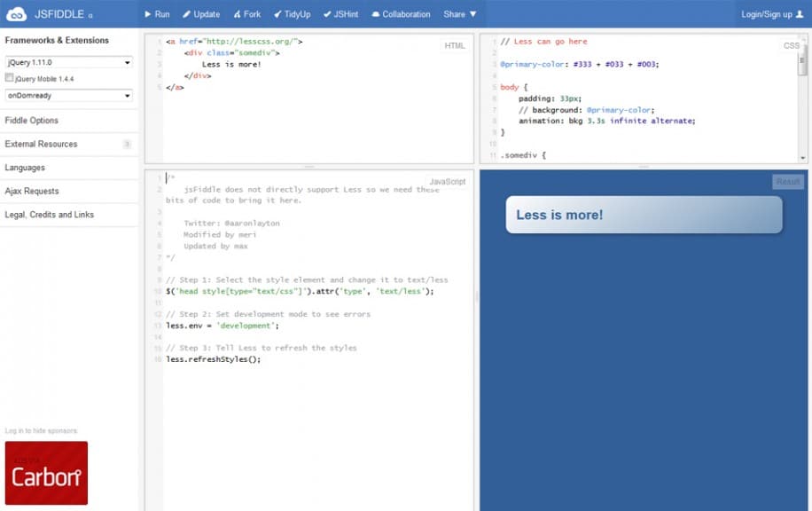Click the TidyUp icon to format code
The height and width of the screenshot is (511, 812).
click(x=277, y=14)
